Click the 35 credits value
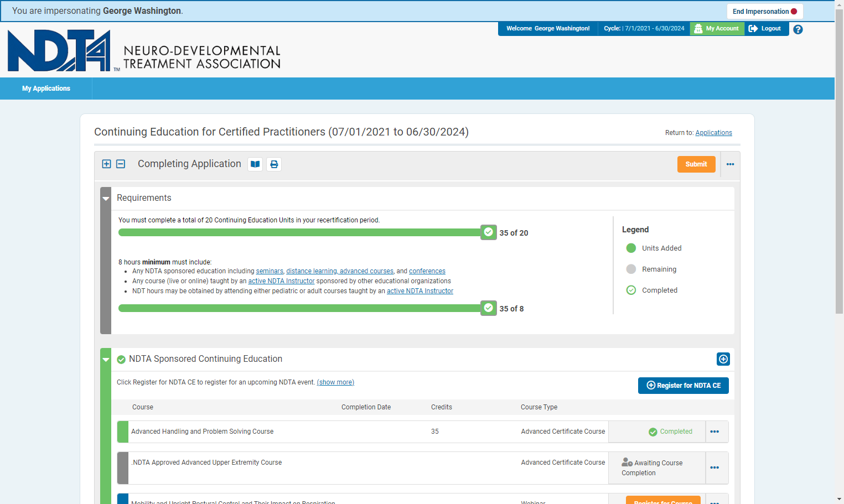844x504 pixels. [435, 432]
